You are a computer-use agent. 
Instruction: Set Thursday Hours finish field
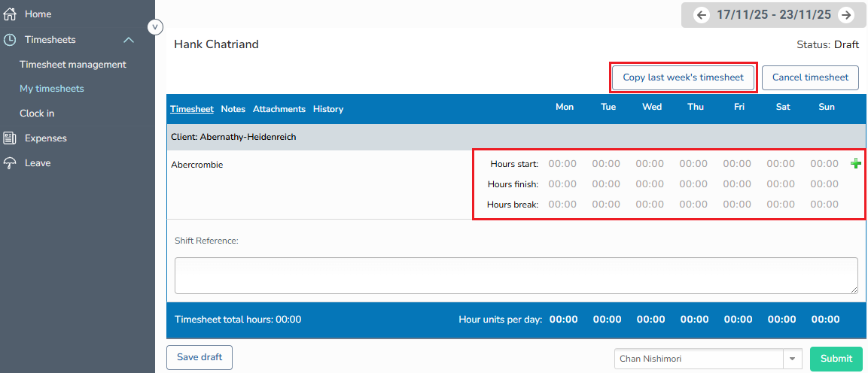click(693, 184)
